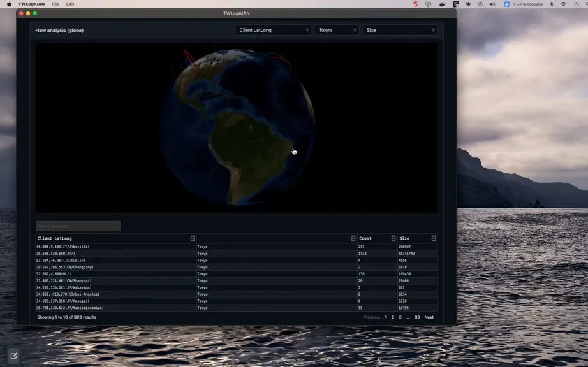Screen dimensions: 588x367
Task: Click the sort icon of unnamed second column
Action: tap(353, 238)
